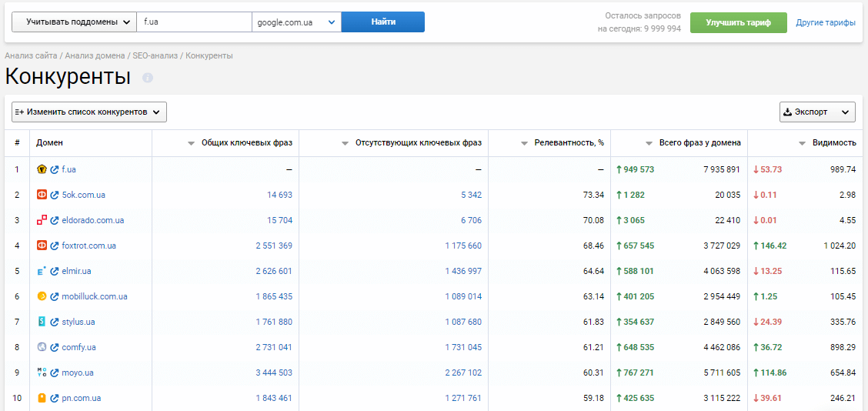Open external link icon for moyo.ua
Screen dimensions: 868x411
[54, 373]
